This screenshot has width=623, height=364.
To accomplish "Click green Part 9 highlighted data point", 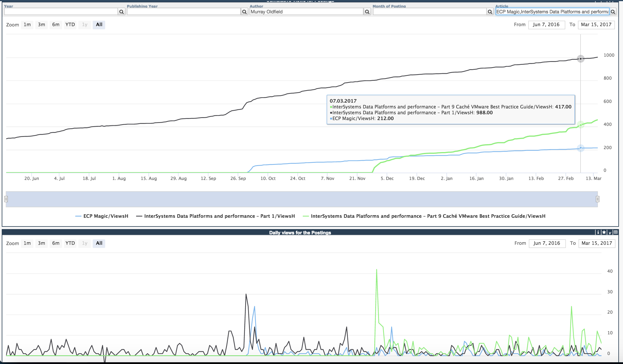I will click(581, 125).
